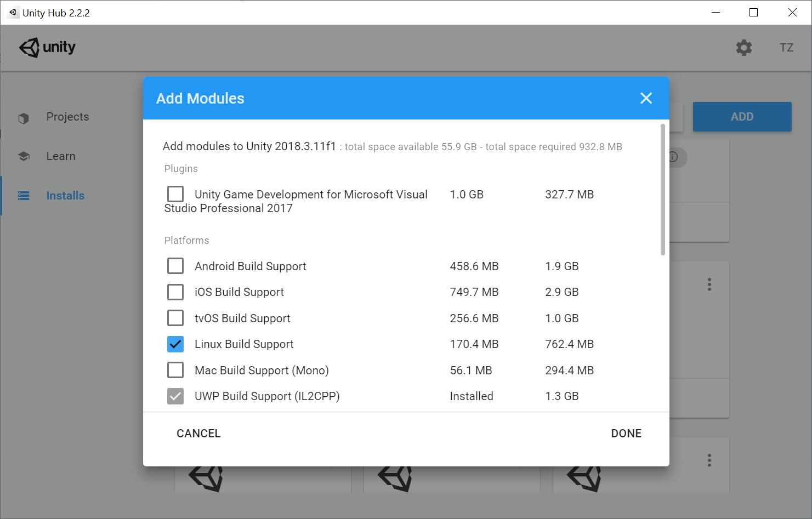This screenshot has height=519, width=812.
Task: Click the Installs list icon
Action: pos(24,196)
